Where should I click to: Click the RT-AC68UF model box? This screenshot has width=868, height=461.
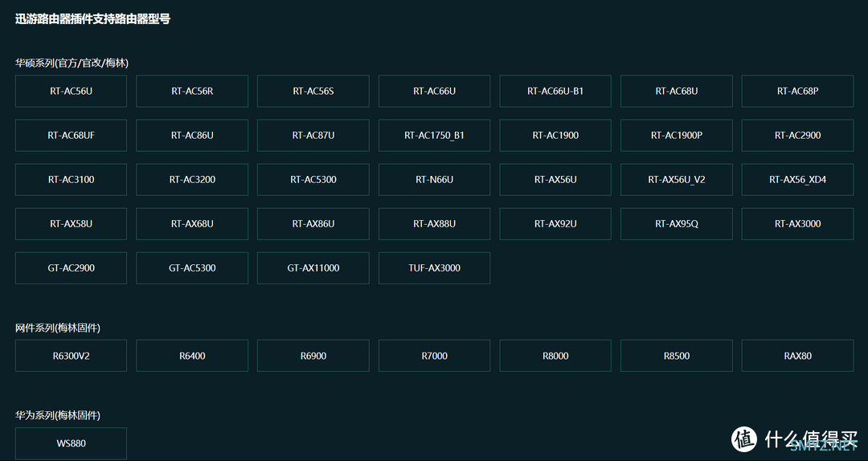point(71,136)
